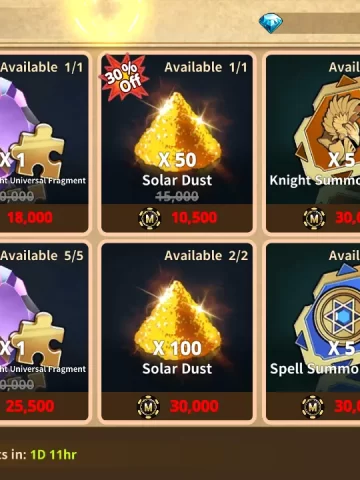The width and height of the screenshot is (360, 480).
Task: Select the Solar Dust X 50 pile
Action: point(177,132)
